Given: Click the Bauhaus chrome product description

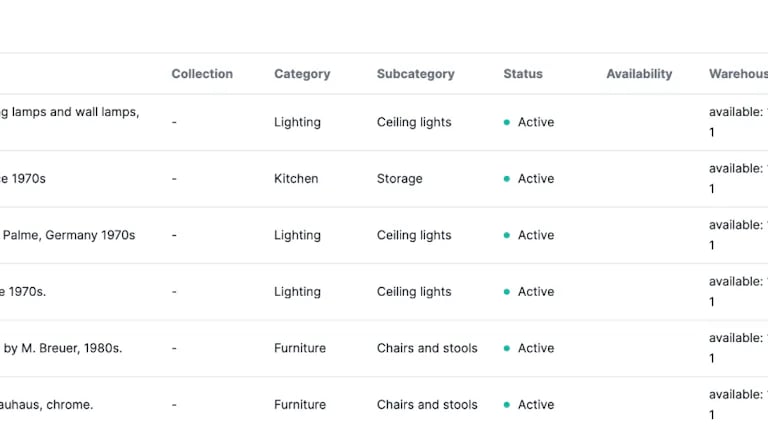Looking at the screenshot, I should (x=47, y=405).
